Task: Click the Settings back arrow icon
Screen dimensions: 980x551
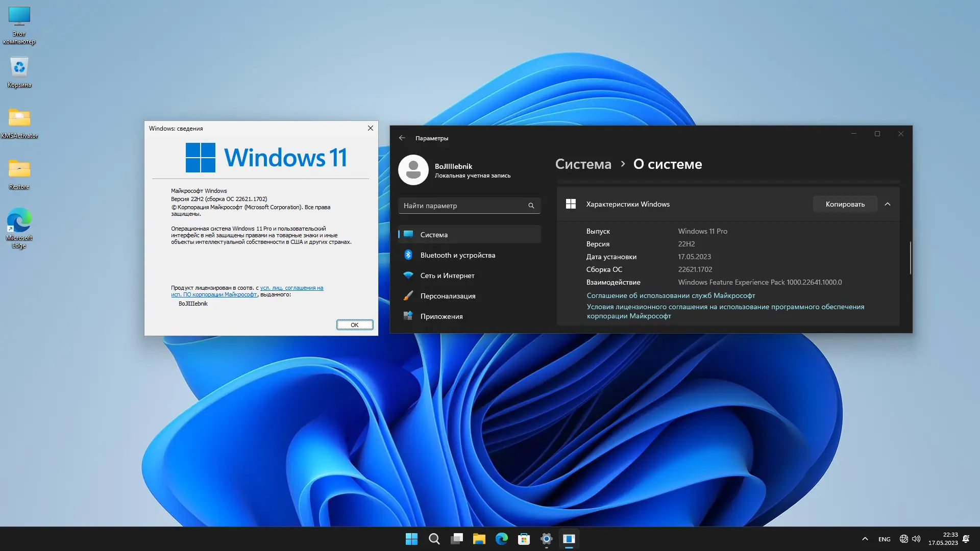Action: click(402, 138)
